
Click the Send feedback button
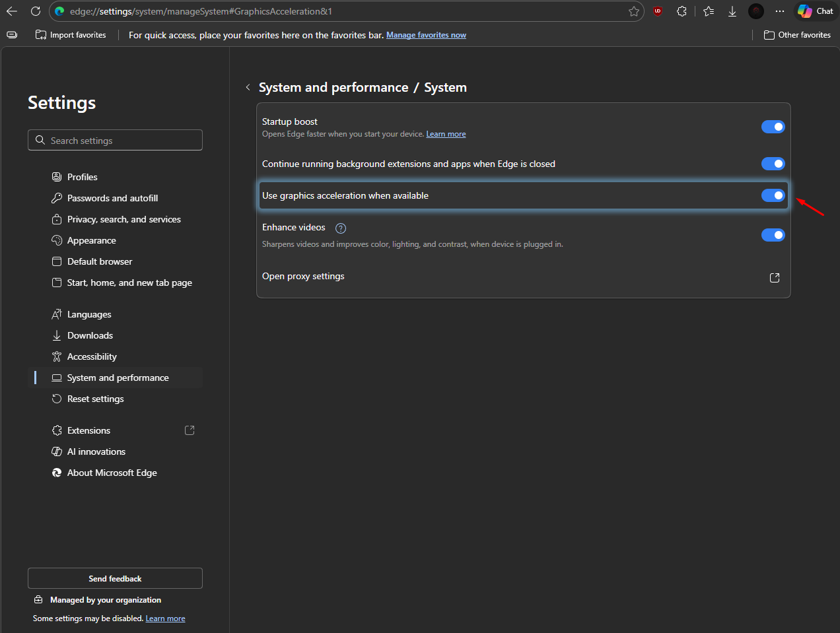(x=115, y=578)
